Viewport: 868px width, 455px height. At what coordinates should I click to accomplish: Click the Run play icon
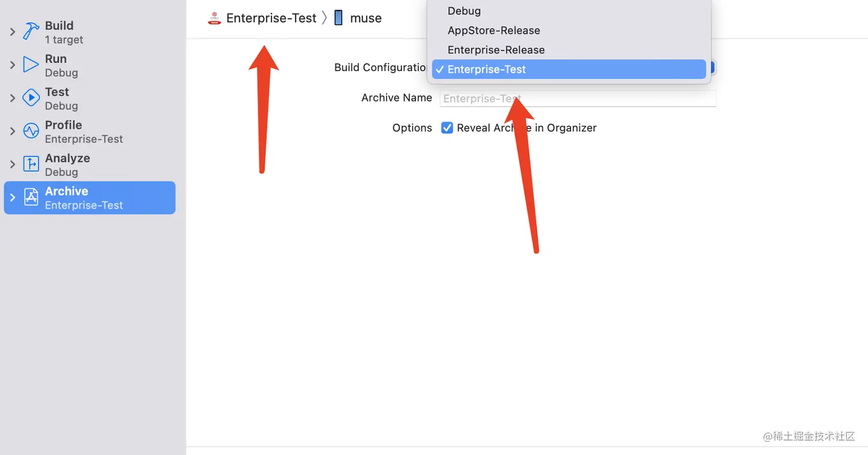[31, 65]
